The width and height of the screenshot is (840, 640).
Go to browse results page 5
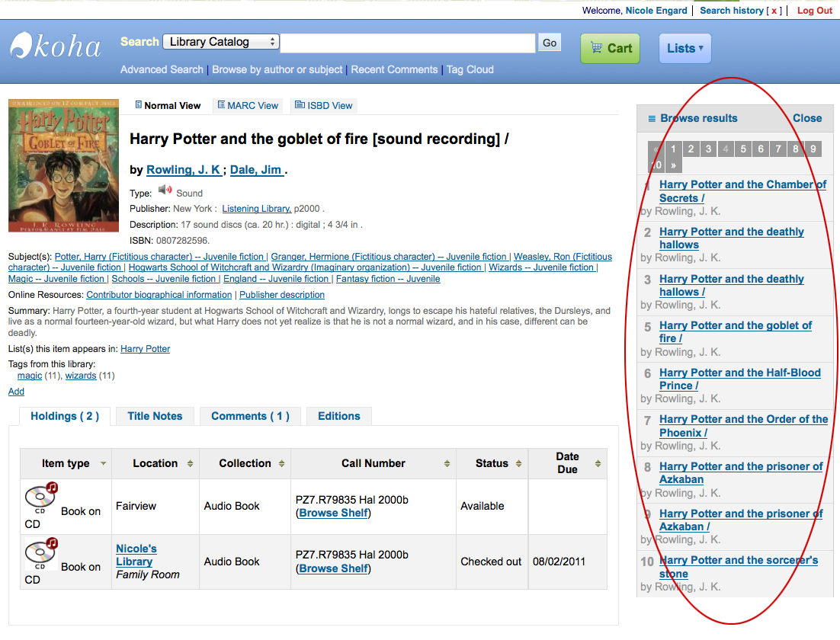point(743,149)
